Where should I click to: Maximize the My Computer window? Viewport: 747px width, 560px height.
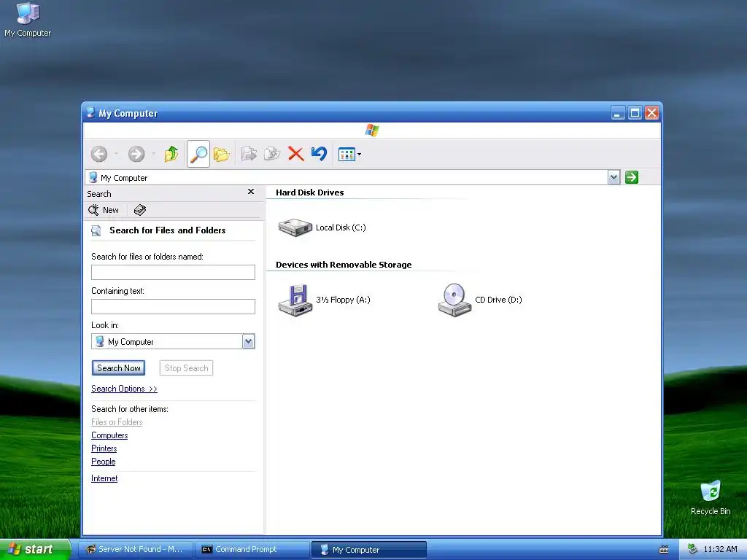[x=635, y=113]
